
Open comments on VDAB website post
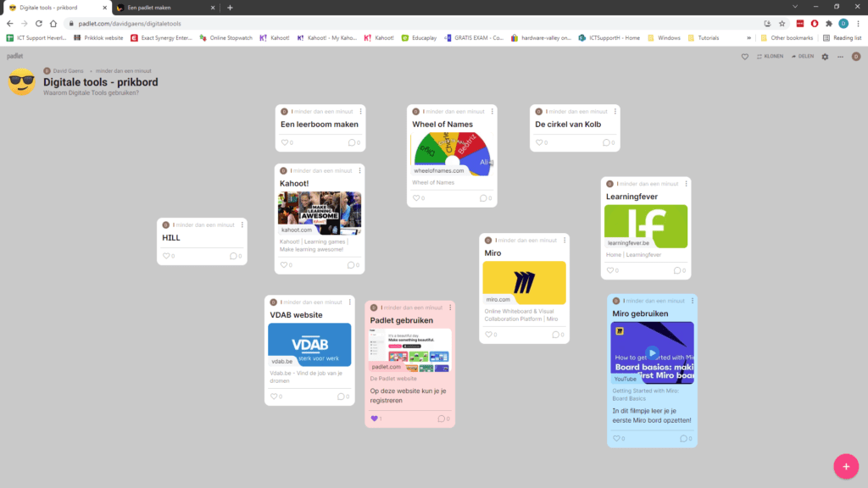[x=341, y=396]
